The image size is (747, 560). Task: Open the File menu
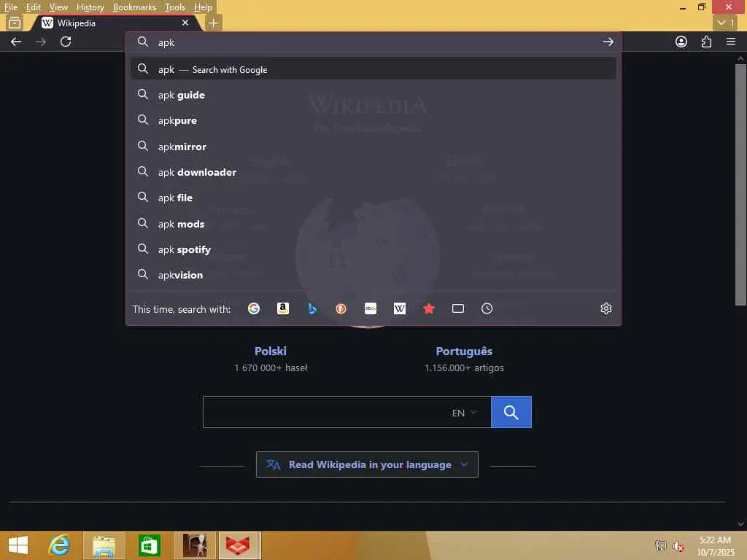(x=11, y=7)
